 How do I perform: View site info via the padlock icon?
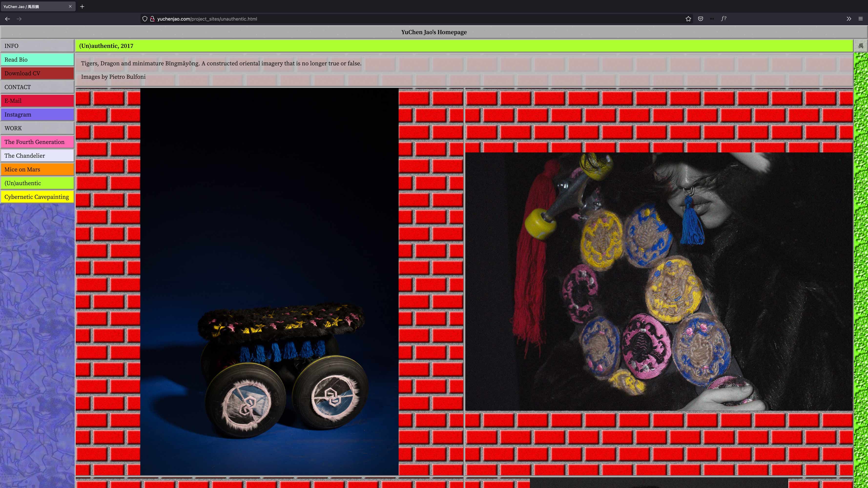[x=152, y=19]
